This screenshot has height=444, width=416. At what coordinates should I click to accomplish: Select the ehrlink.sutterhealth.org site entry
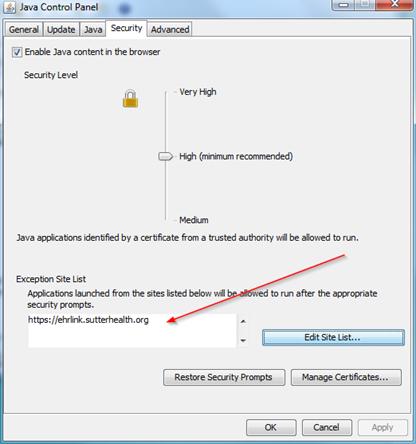(88, 320)
